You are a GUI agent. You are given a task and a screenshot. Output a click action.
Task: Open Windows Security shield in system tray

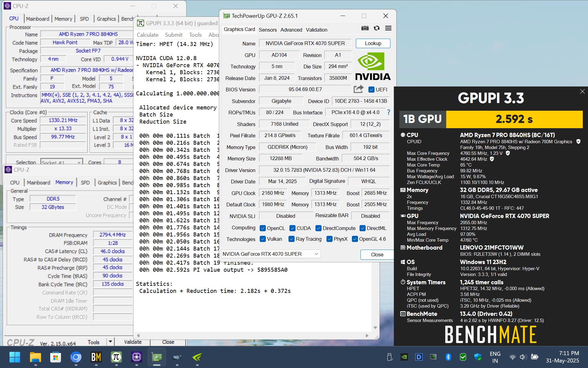pyautogui.click(x=477, y=357)
